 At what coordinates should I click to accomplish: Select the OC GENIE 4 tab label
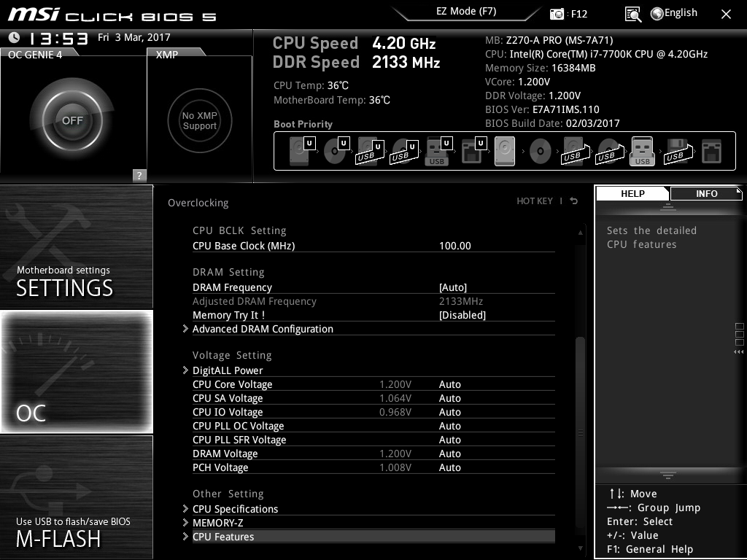tap(36, 54)
